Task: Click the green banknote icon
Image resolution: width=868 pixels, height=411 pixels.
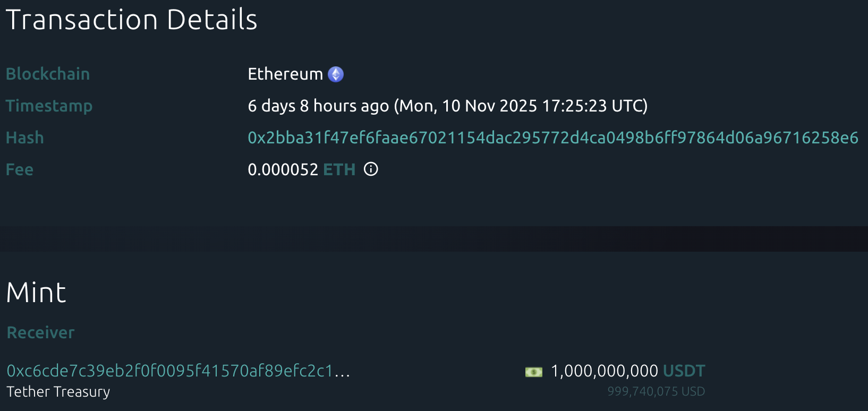Action: click(x=534, y=372)
